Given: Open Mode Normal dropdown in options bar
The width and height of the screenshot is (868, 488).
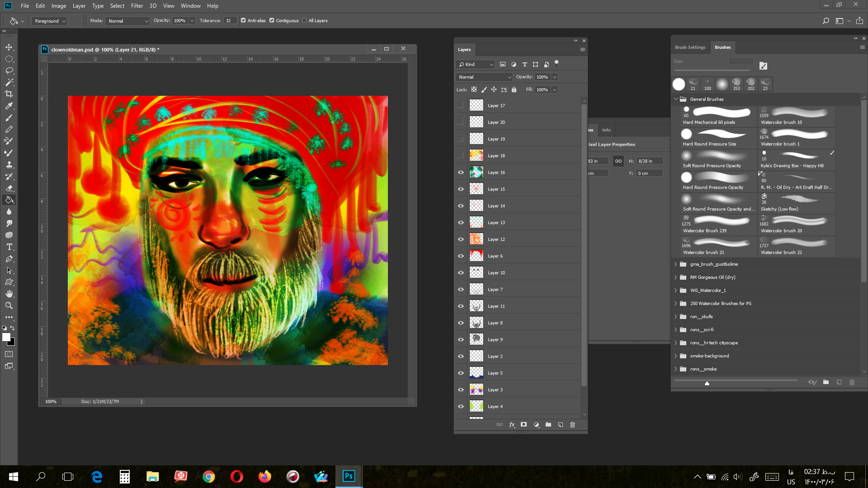Looking at the screenshot, I should click(x=127, y=21).
